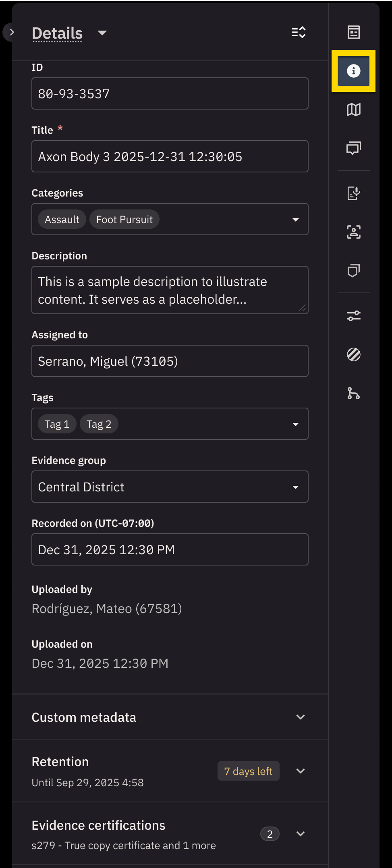
Task: Expand the Custom metadata section
Action: point(300,717)
